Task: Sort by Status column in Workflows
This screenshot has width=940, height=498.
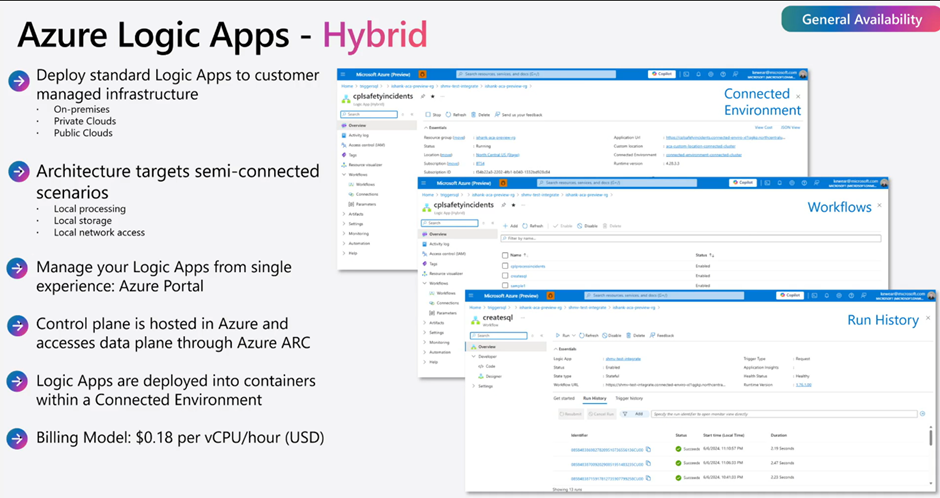Action: coord(704,255)
